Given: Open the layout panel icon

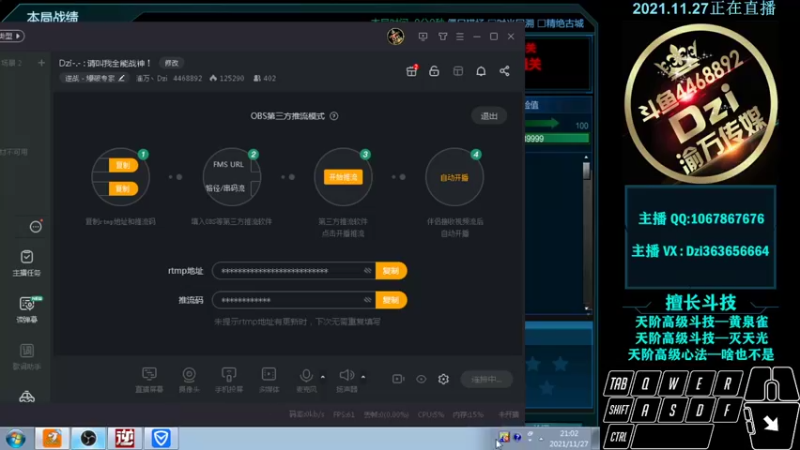Looking at the screenshot, I should 458,71.
